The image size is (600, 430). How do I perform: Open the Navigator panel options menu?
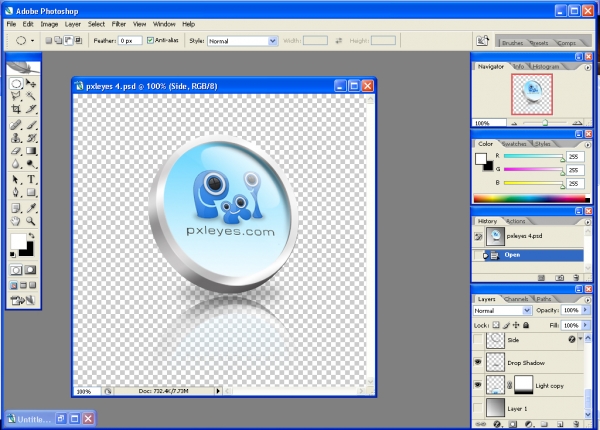[588, 67]
